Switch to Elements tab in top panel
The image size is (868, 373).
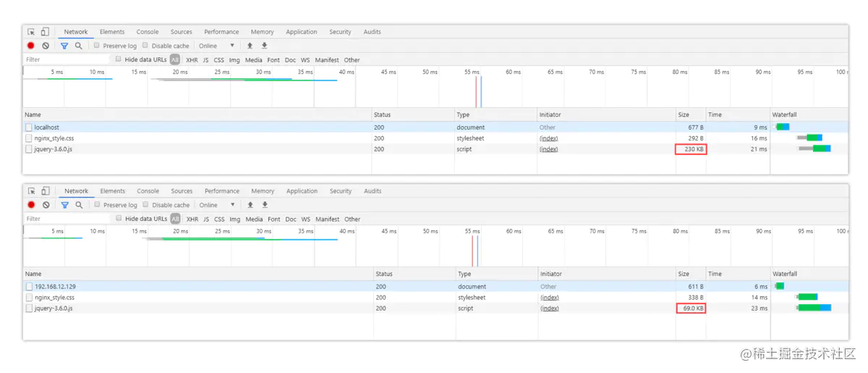(112, 32)
